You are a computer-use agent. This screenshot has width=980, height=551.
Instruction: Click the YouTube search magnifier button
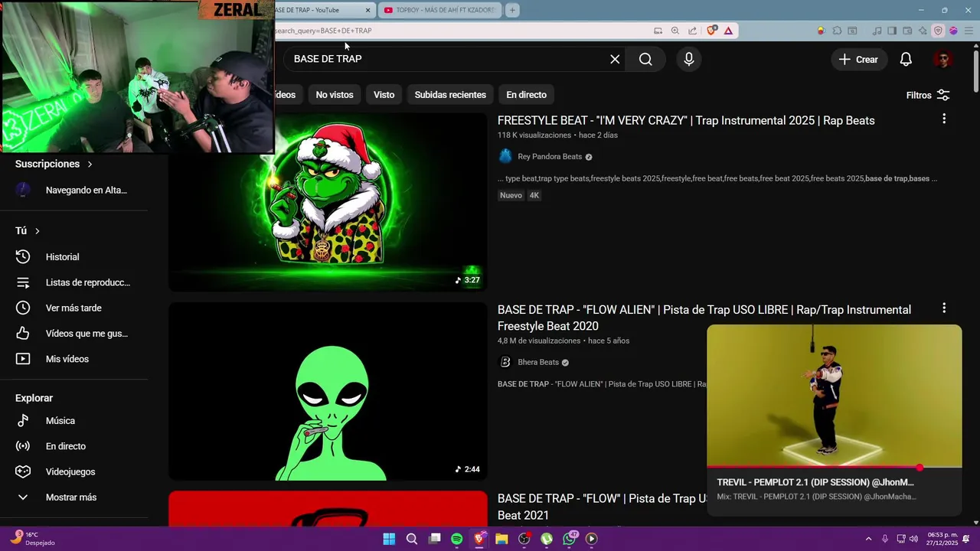(645, 59)
